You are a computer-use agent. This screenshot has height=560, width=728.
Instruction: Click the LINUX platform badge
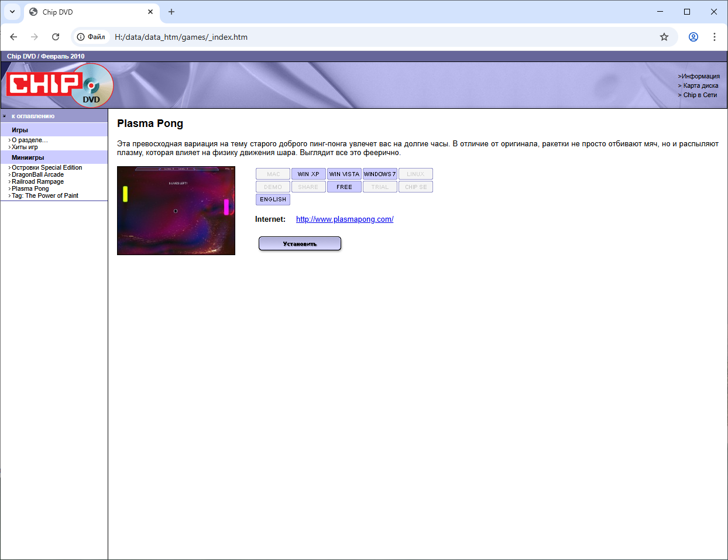point(415,174)
